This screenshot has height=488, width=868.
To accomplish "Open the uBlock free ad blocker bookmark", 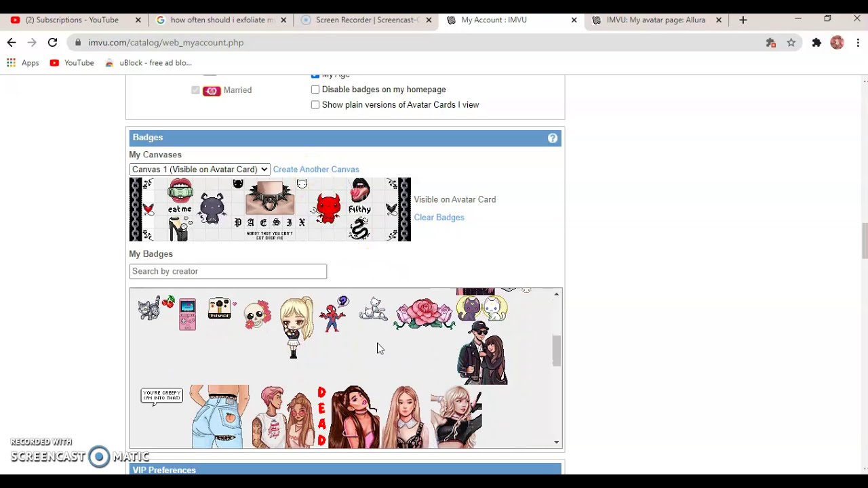I will click(x=149, y=62).
